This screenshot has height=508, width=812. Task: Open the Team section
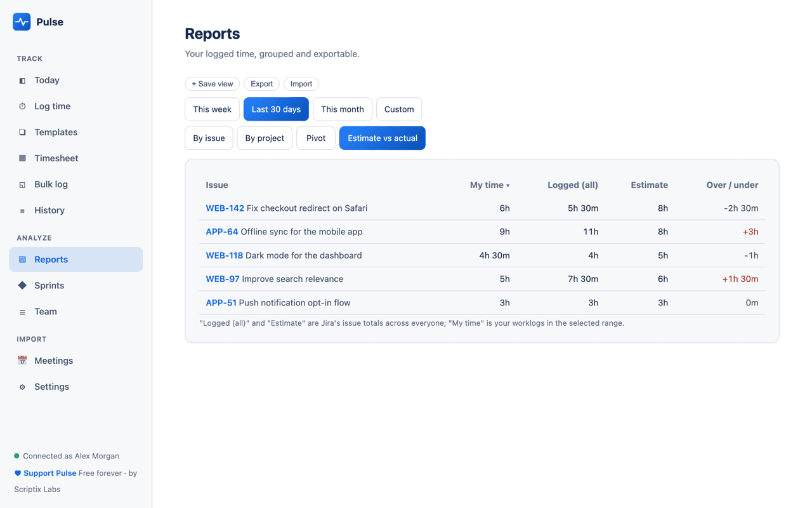pyautogui.click(x=75, y=312)
